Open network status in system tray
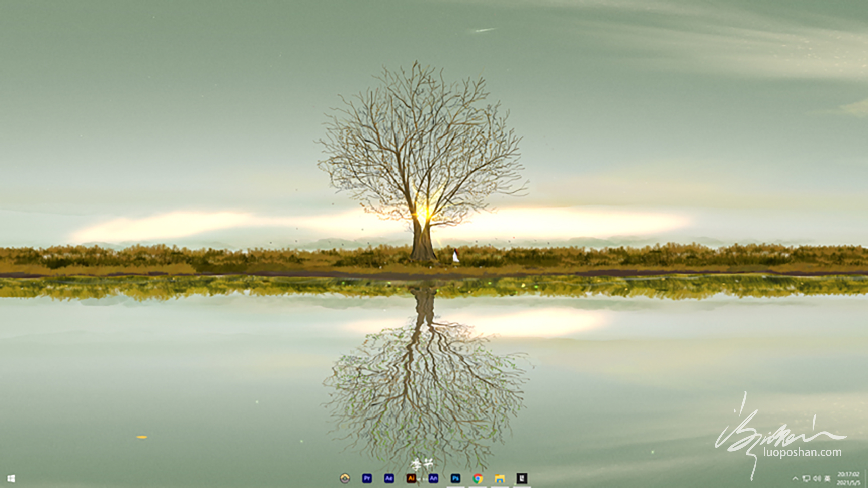The width and height of the screenshot is (868, 488). pyautogui.click(x=806, y=478)
